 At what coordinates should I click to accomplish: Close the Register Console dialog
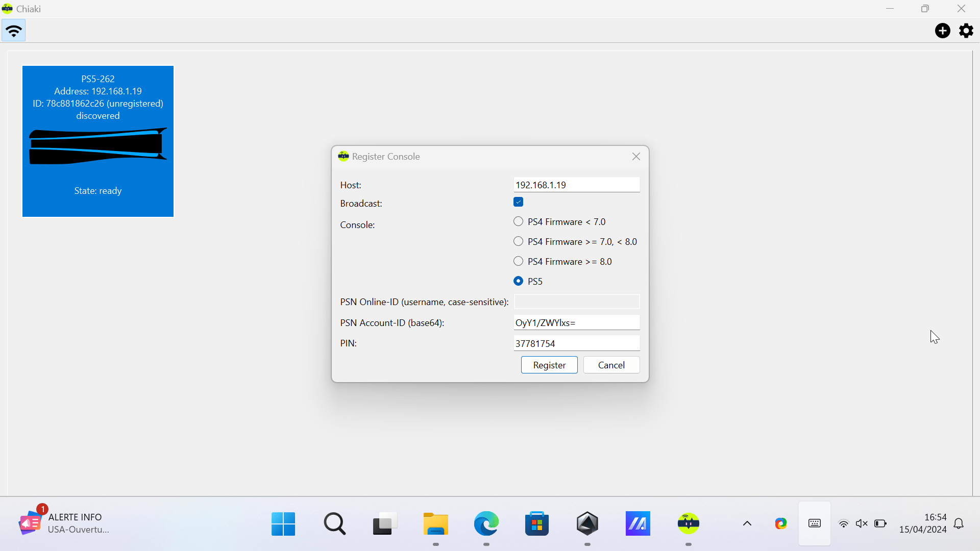pos(636,157)
